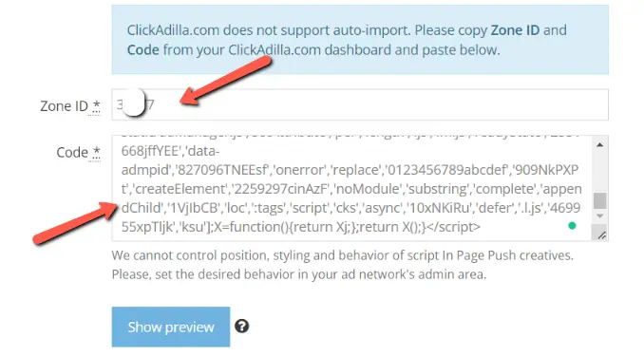Image resolution: width=644 pixels, height=356 pixels.
Task: Click the red arrow pointing at the Zone ID field
Action: click(226, 81)
